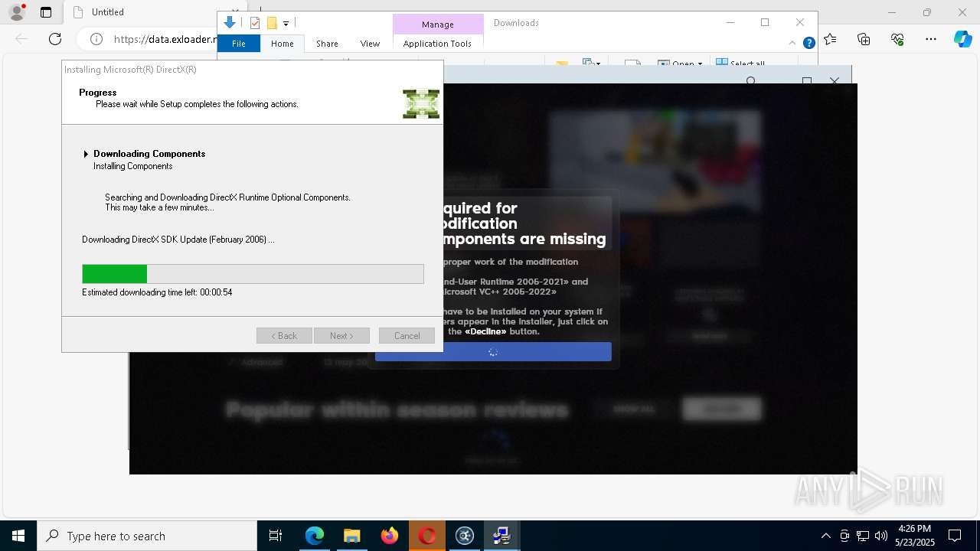Switch to the circular app icon next to Opera in the taskbar
Image resolution: width=980 pixels, height=551 pixels.
point(465,536)
